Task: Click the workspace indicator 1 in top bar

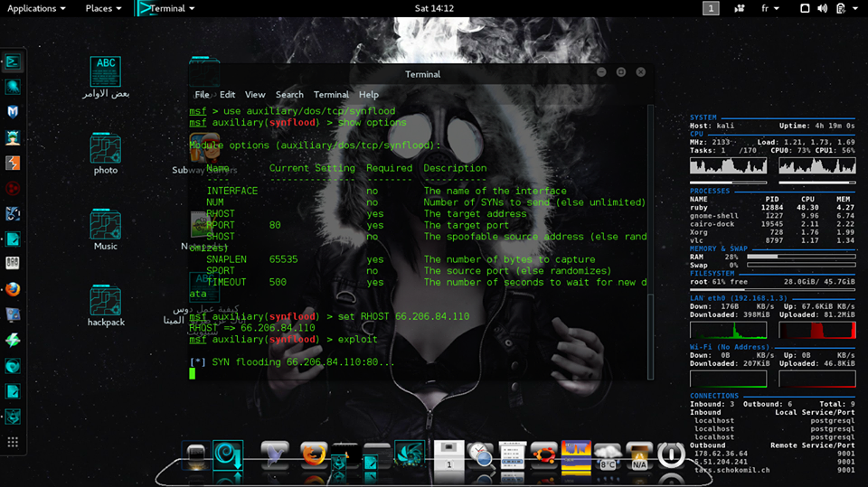Action: [x=711, y=8]
